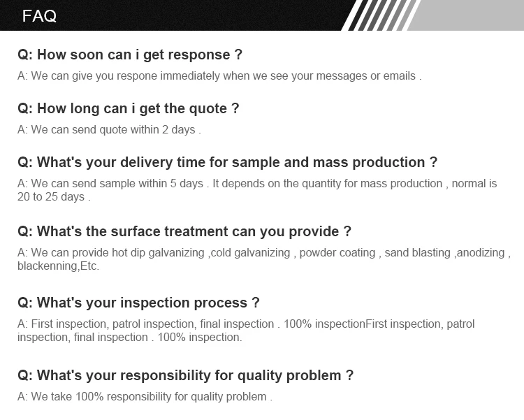Expand "How long can i get the quote" question
The height and width of the screenshot is (420, 524).
tap(129, 108)
